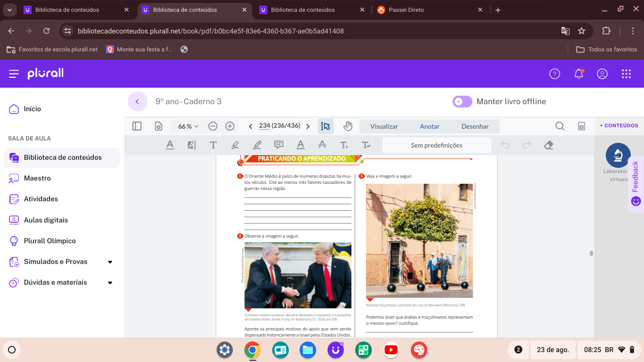Click the document vertical scrollbar thumb
Viewport: 644px width, 362px height.
[591, 253]
